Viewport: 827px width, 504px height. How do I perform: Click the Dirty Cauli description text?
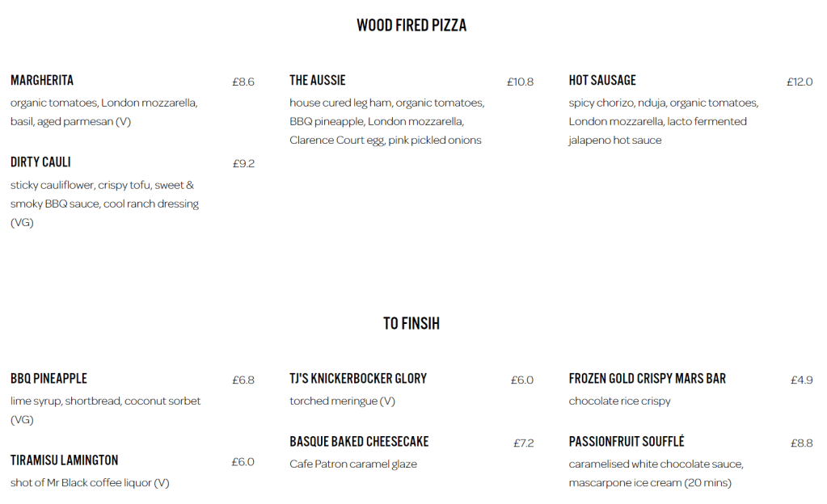[104, 204]
